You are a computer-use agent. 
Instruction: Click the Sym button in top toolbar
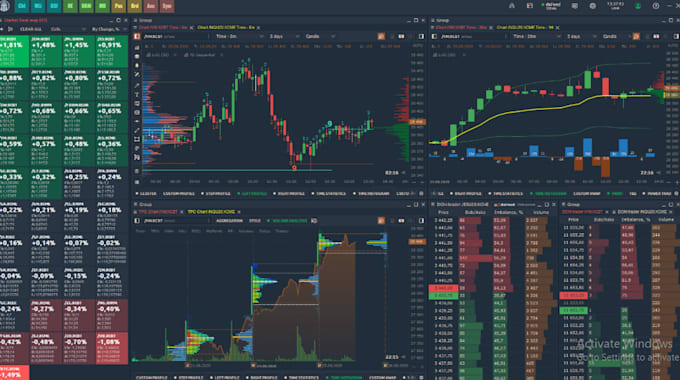point(167,6)
